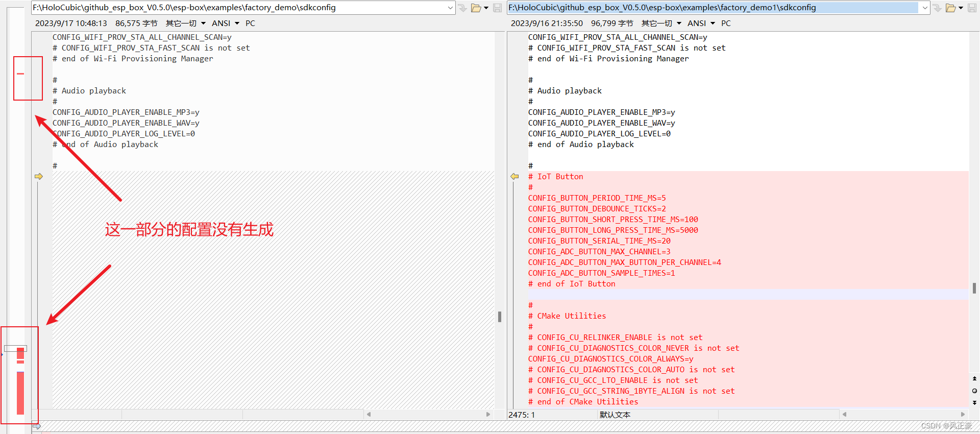This screenshot has height=434, width=980.
Task: Click CONFIG_CU_DIAGNOSTICS_COLOR_NEVER line
Action: 633,348
